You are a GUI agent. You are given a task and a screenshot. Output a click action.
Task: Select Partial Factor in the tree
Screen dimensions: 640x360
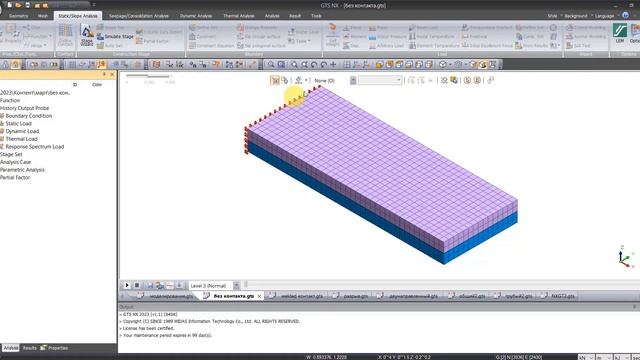15,178
